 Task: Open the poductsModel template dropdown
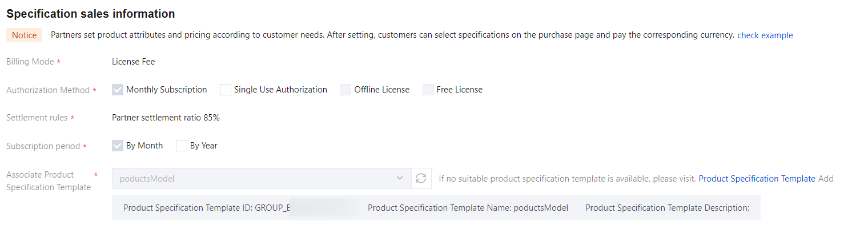[257, 179]
